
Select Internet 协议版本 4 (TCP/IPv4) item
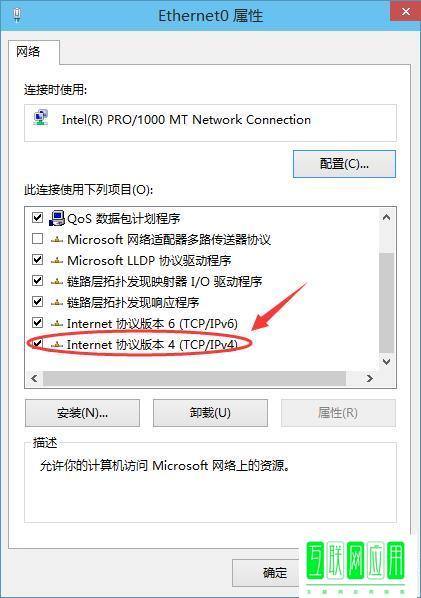[152, 345]
